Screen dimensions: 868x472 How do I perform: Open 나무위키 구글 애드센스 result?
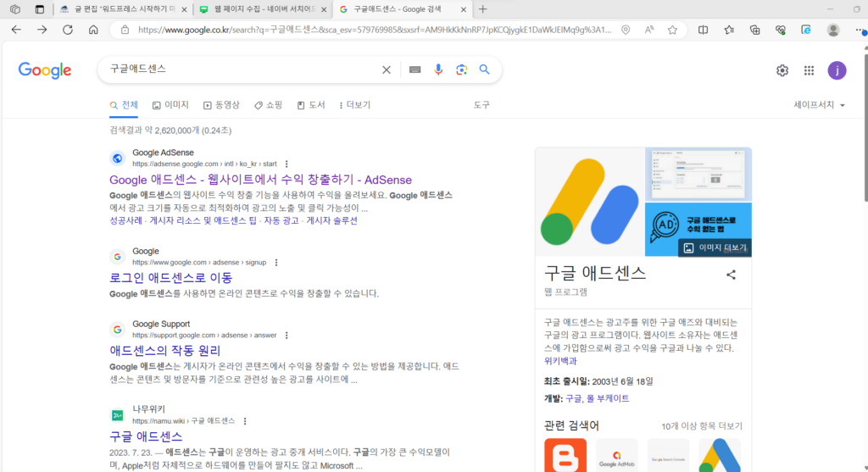(x=146, y=436)
